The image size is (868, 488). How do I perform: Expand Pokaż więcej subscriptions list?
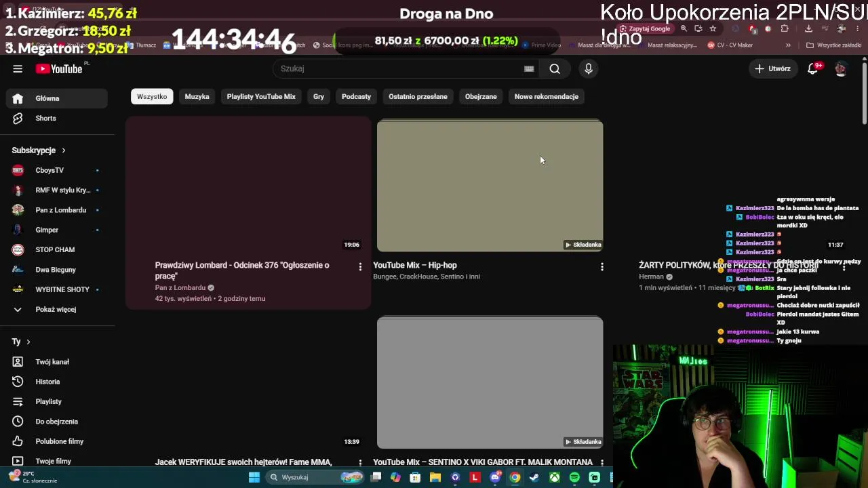pyautogui.click(x=56, y=309)
